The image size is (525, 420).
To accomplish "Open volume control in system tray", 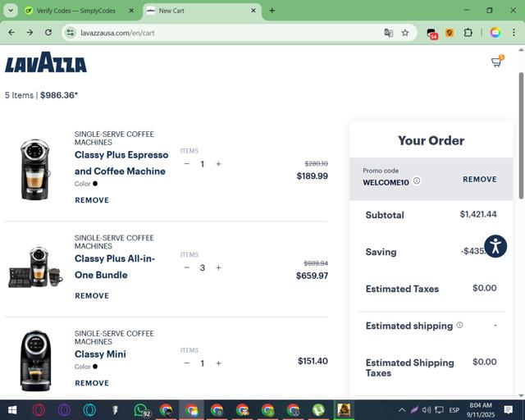I will point(427,410).
